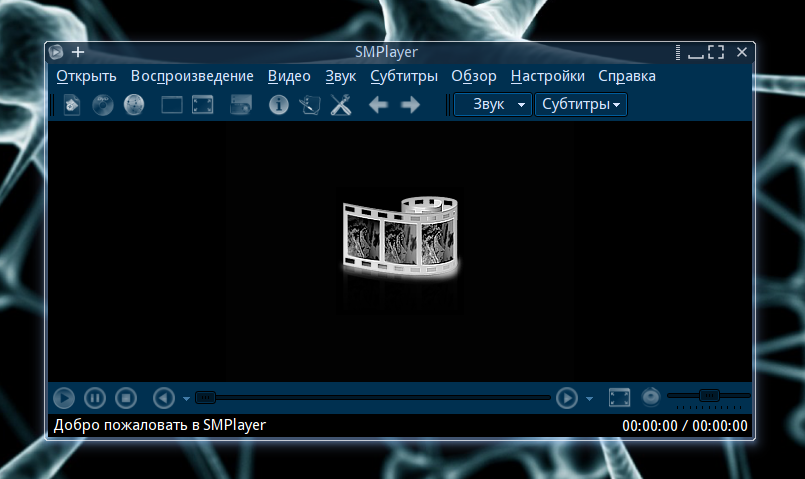
Task: Click the vertical dotted icon in title bar
Action: tap(678, 52)
